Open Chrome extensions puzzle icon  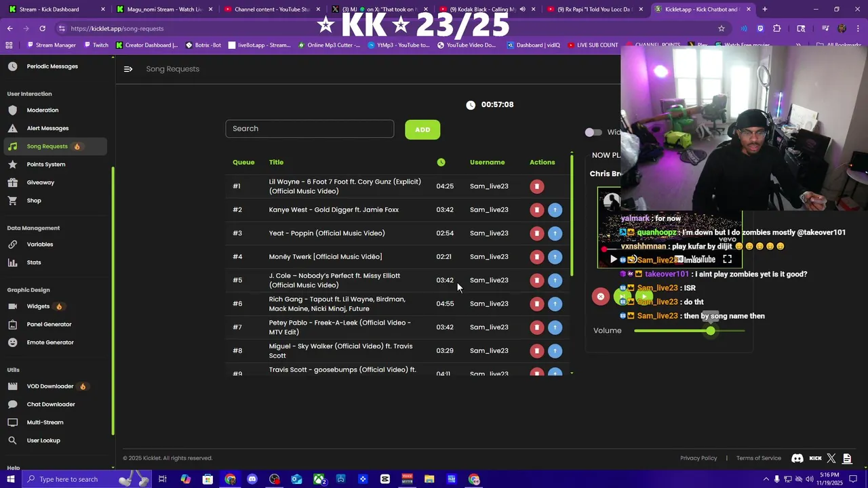click(777, 28)
